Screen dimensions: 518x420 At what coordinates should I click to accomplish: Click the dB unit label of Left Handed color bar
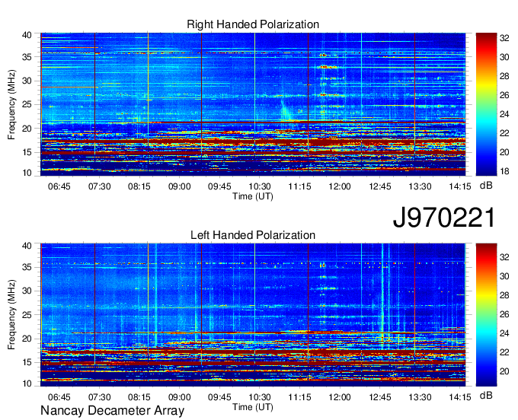pyautogui.click(x=486, y=395)
